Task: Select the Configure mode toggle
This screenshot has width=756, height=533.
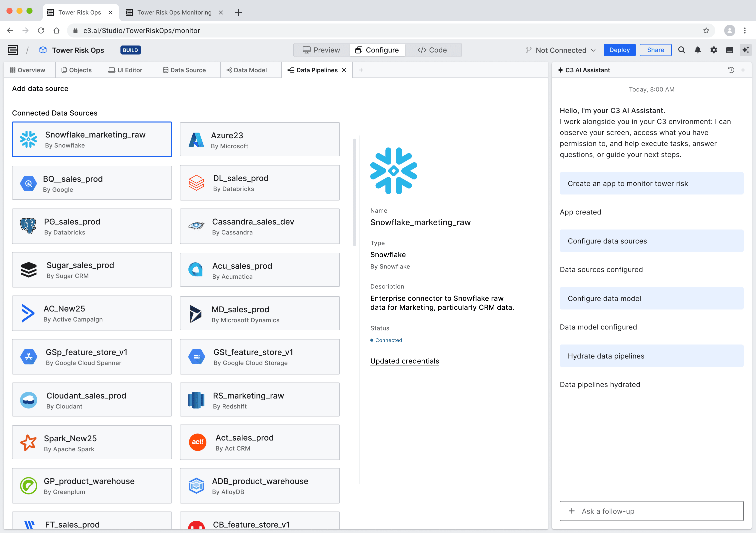Action: click(377, 50)
